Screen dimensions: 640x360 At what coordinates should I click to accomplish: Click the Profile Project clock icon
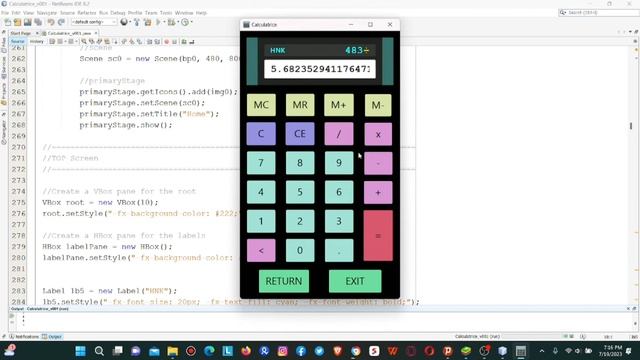click(185, 22)
